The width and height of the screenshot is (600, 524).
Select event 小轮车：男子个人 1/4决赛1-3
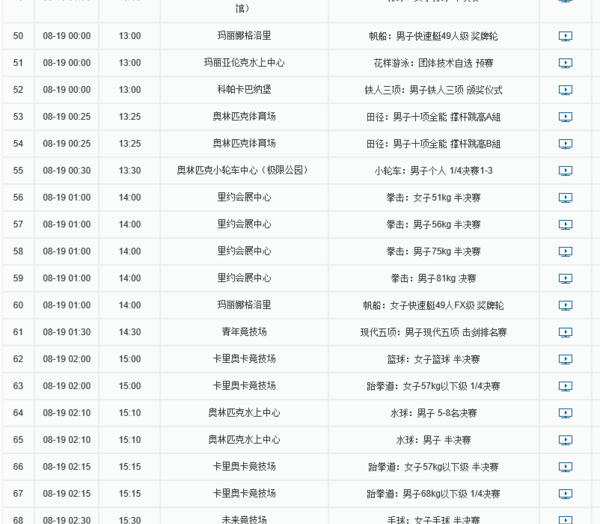tap(433, 171)
